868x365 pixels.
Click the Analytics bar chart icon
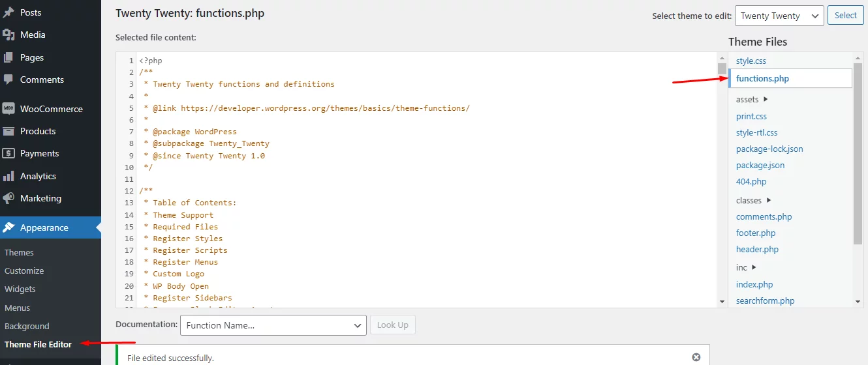[x=8, y=176]
